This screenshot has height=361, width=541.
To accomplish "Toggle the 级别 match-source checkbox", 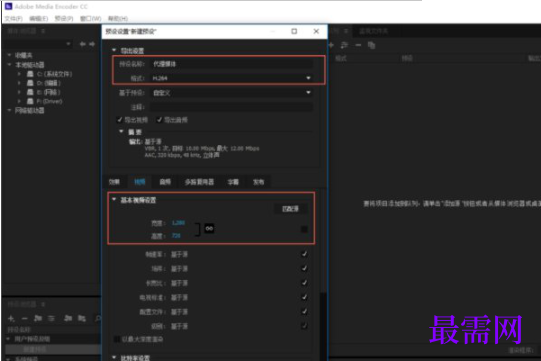I will pyautogui.click(x=304, y=325).
